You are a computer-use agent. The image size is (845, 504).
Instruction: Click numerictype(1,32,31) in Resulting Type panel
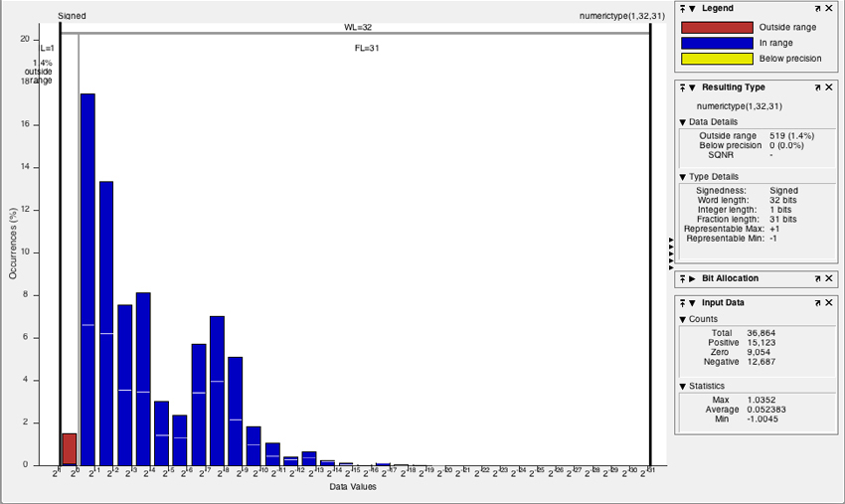click(x=739, y=106)
